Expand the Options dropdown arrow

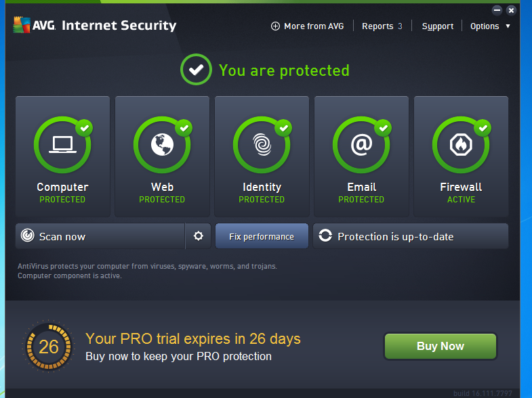coord(508,26)
